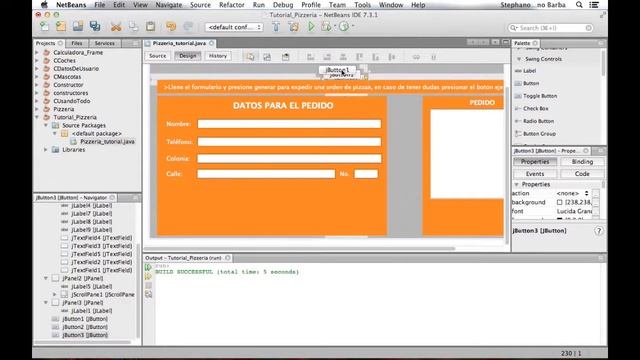Expand the jScrollPane1 node in Navigator
This screenshot has width=640, height=360.
tap(55, 294)
